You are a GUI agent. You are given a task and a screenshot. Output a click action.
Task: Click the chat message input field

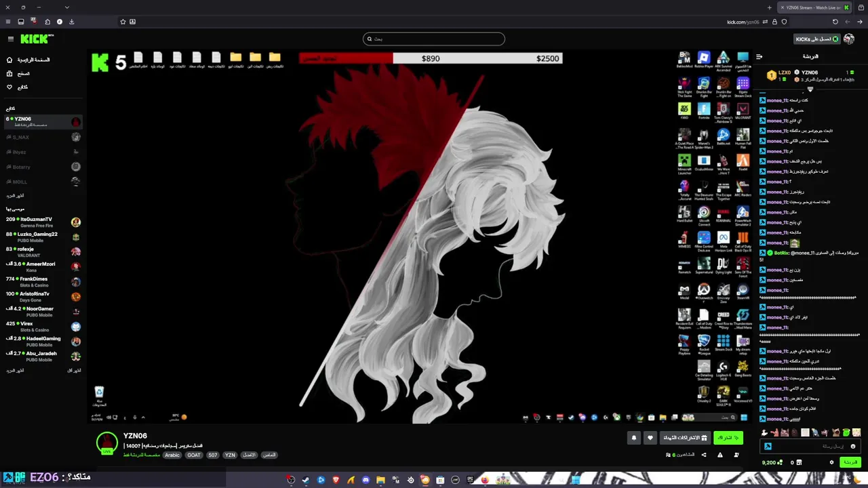click(810, 446)
